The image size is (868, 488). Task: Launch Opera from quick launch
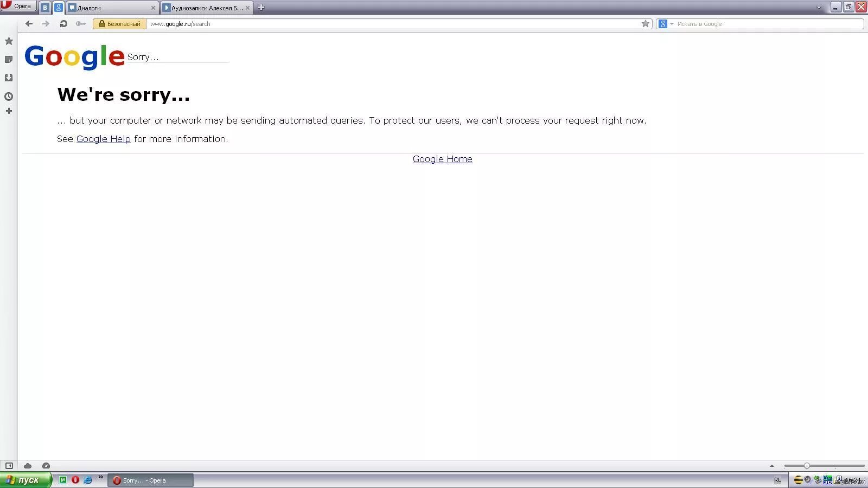[75, 480]
